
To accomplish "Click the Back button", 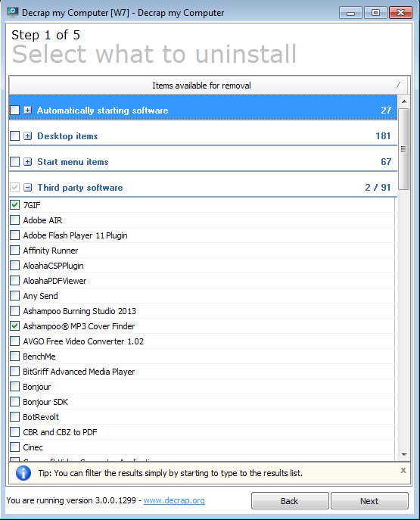I will tap(290, 501).
